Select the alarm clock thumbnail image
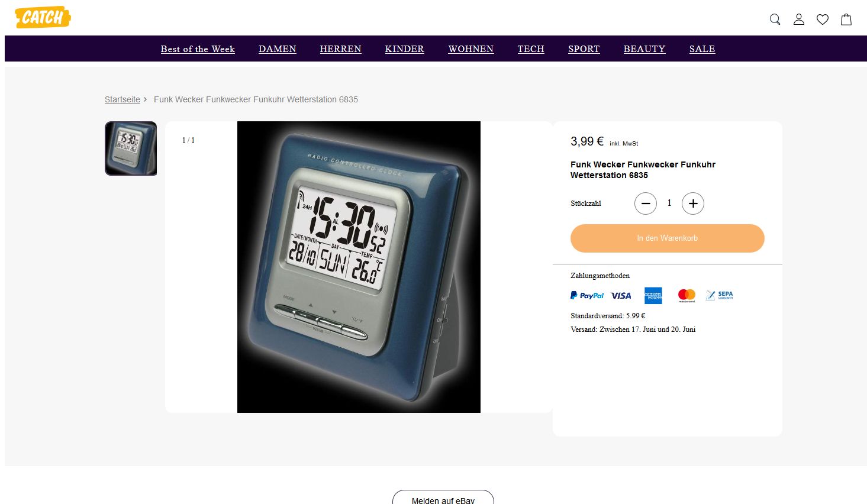Screen dimensions: 867x504 [x=131, y=148]
